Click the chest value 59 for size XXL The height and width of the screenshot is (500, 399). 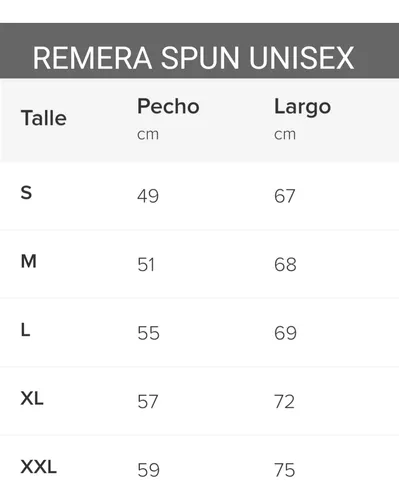(148, 470)
